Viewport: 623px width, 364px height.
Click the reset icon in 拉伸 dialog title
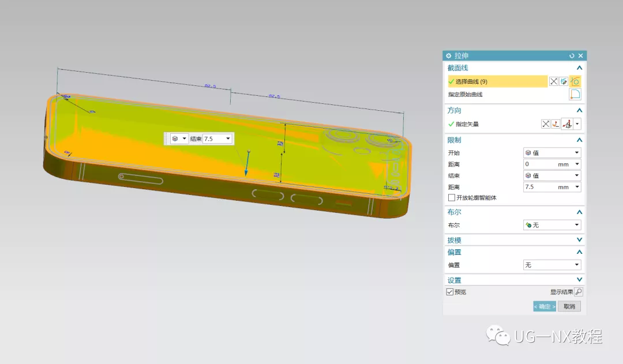coord(572,56)
